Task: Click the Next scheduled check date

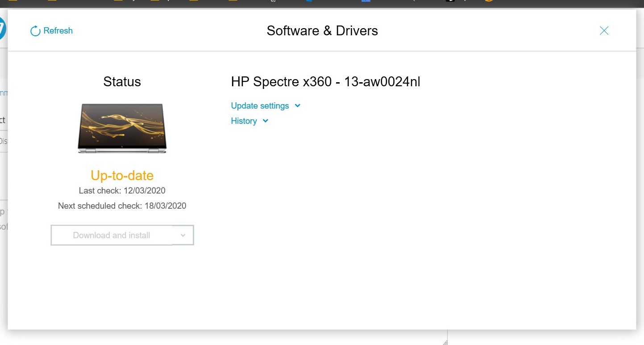Action: pyautogui.click(x=122, y=206)
